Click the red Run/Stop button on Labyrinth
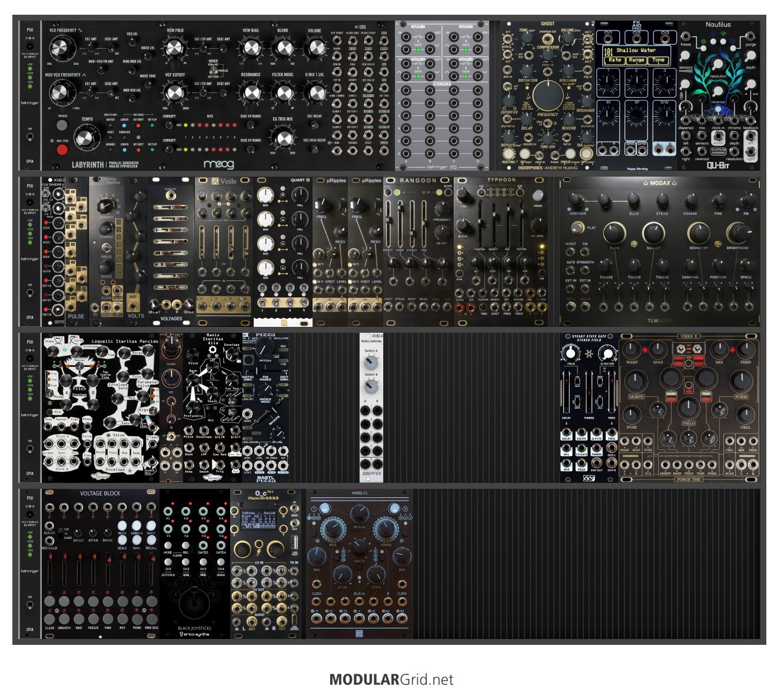 [62, 150]
